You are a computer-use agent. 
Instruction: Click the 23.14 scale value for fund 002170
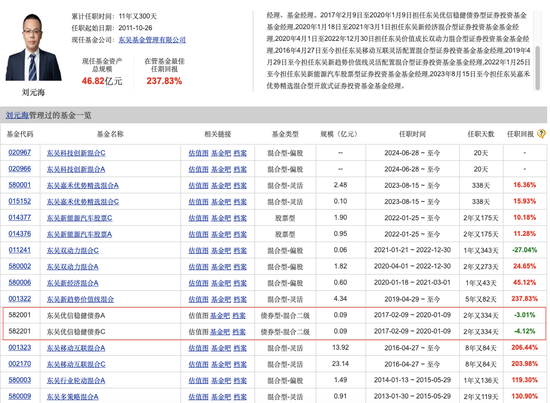tap(340, 363)
